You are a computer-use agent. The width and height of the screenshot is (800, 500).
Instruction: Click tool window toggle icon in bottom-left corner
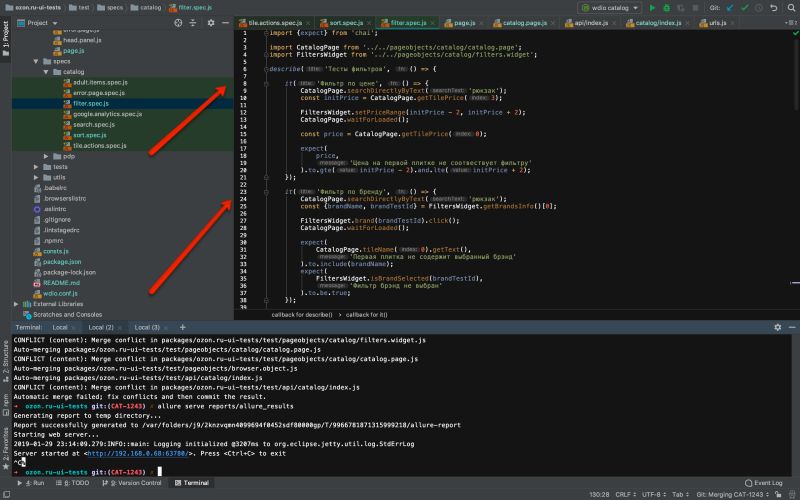[6, 494]
